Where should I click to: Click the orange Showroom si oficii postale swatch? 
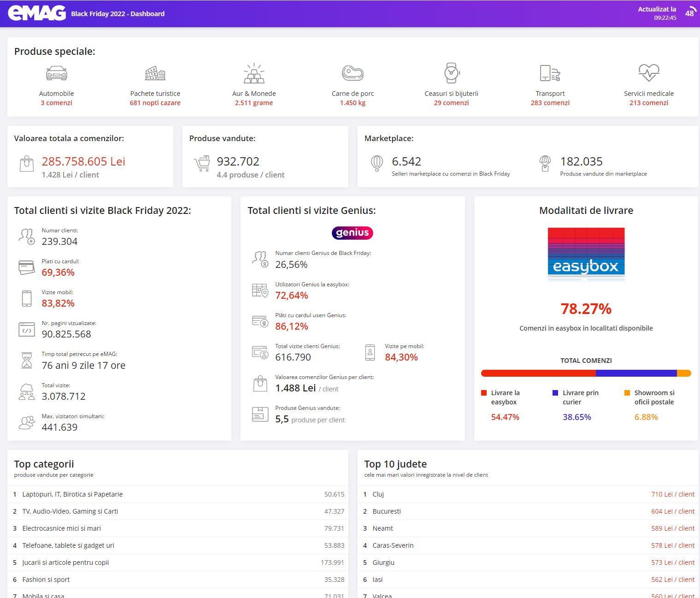click(x=627, y=393)
